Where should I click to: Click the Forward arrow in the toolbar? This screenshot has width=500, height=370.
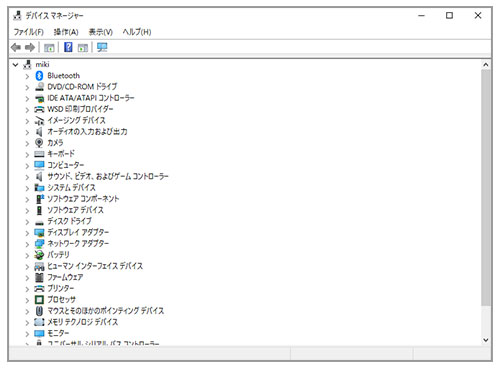pos(30,48)
